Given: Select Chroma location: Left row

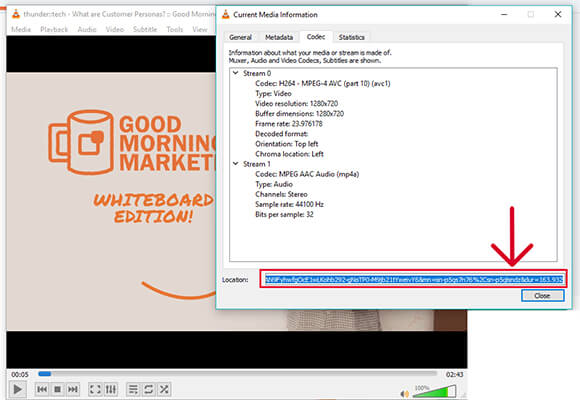Looking at the screenshot, I should coord(289,154).
